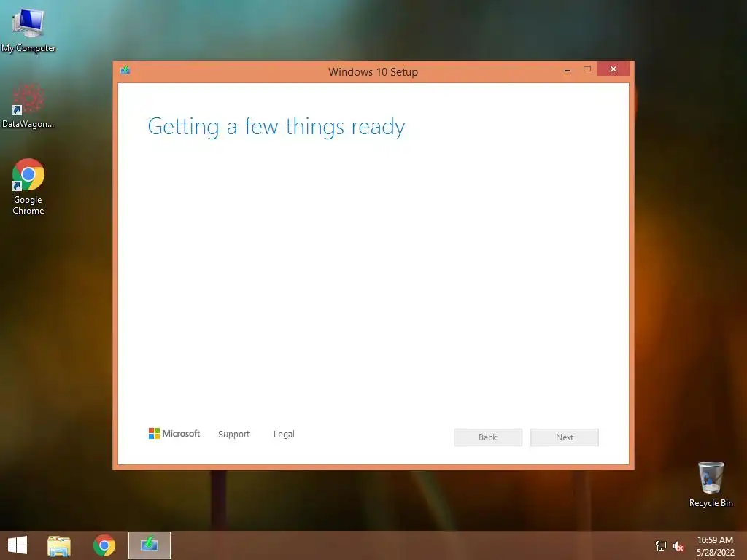The width and height of the screenshot is (747, 560).
Task: Click the Windows Start button
Action: click(18, 545)
